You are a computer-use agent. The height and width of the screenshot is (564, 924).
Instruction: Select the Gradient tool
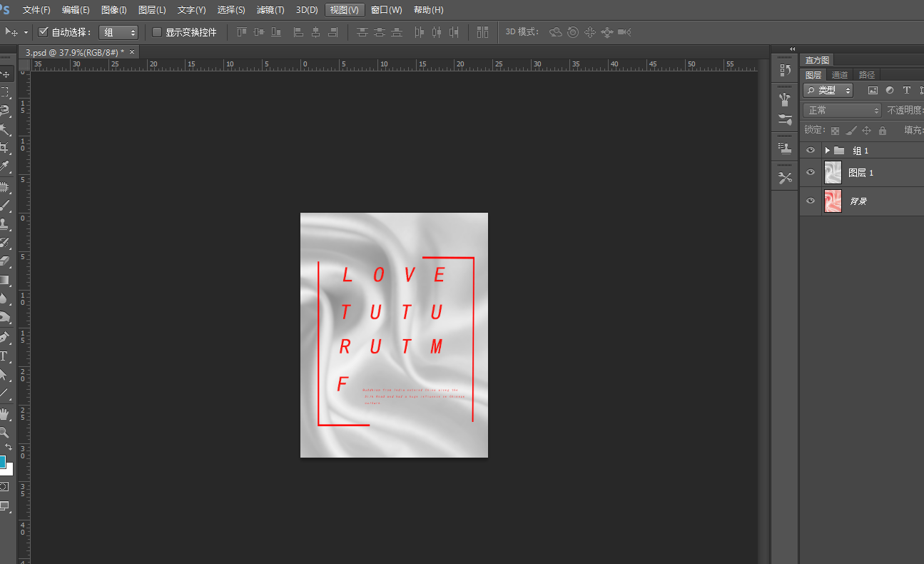[5, 281]
